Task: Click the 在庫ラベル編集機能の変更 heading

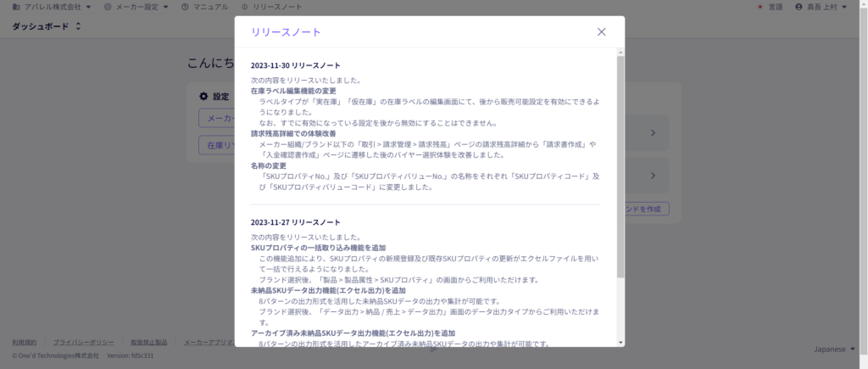Action: (293, 91)
